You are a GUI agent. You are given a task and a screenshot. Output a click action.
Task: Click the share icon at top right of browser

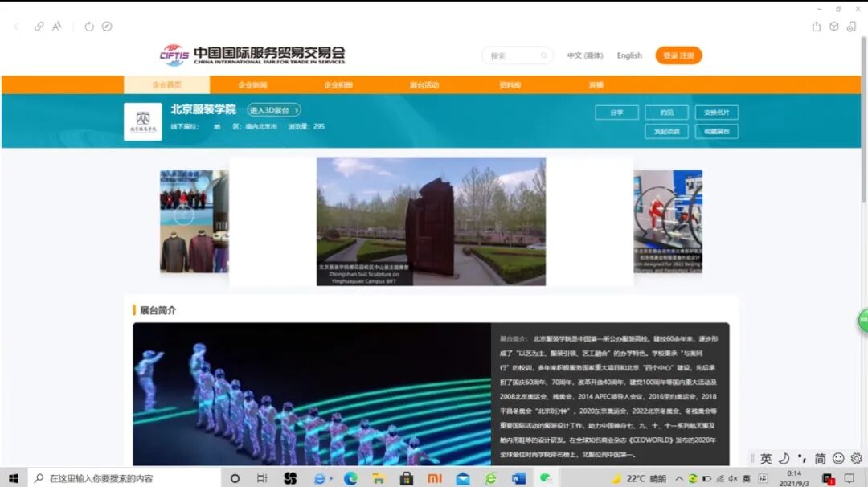pyautogui.click(x=816, y=27)
